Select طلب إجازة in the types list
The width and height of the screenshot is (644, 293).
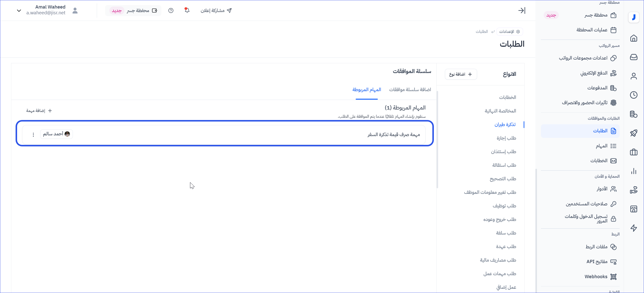[x=506, y=138]
